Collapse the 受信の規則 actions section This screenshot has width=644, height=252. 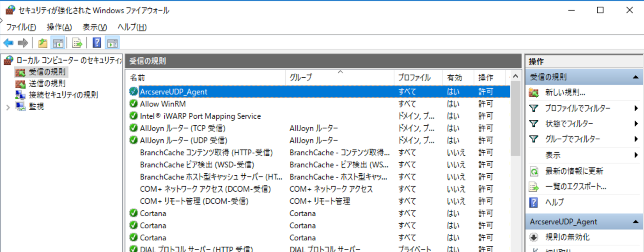[635, 77]
